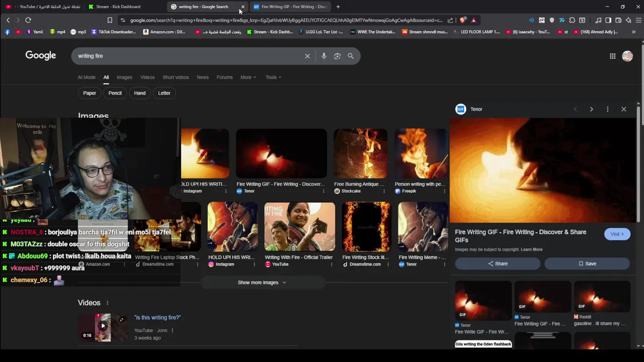Open the "is this writing fire?" video link

tap(157, 318)
